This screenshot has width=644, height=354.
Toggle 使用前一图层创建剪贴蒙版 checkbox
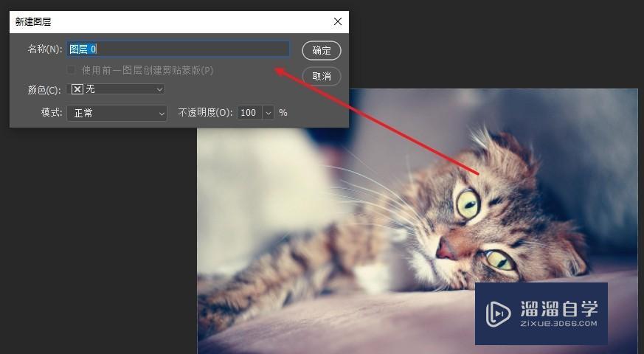[x=71, y=70]
